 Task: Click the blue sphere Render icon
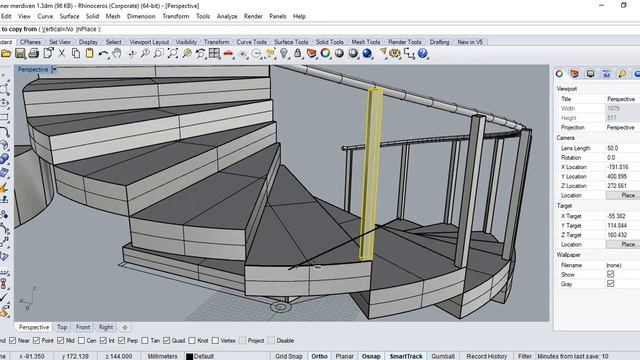pyautogui.click(x=367, y=53)
